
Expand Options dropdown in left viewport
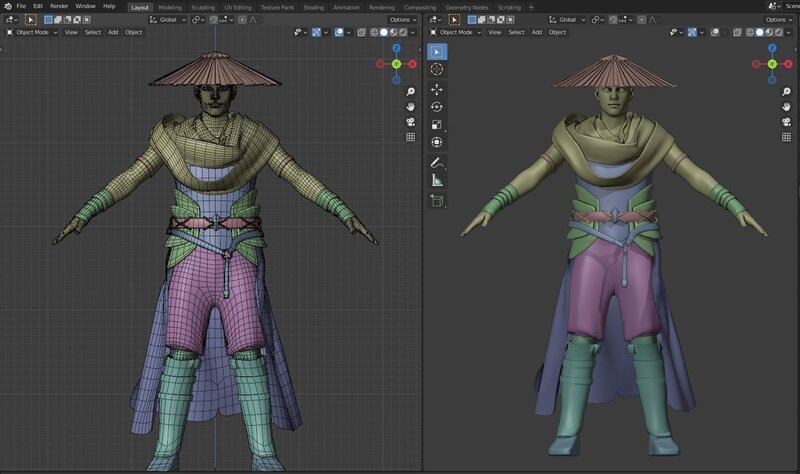(403, 20)
